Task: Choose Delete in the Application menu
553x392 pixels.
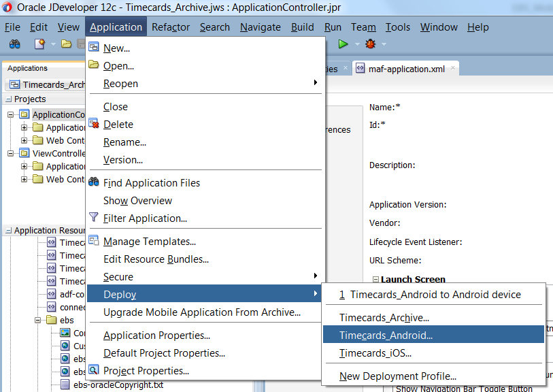Action: pos(204,124)
